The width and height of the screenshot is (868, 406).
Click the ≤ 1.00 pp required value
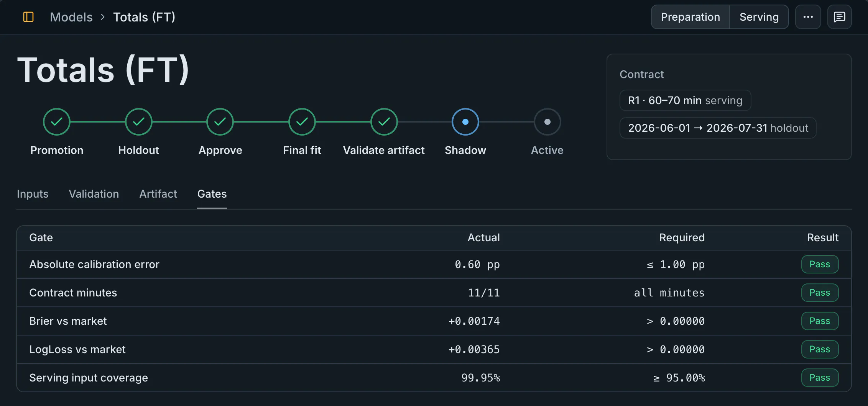click(x=676, y=264)
